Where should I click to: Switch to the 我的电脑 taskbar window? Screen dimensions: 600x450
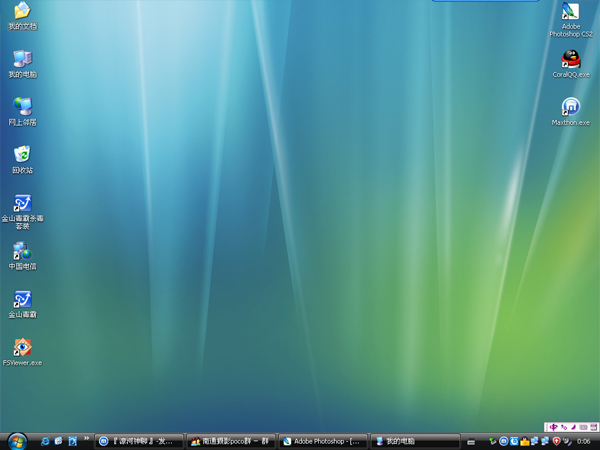pyautogui.click(x=414, y=441)
